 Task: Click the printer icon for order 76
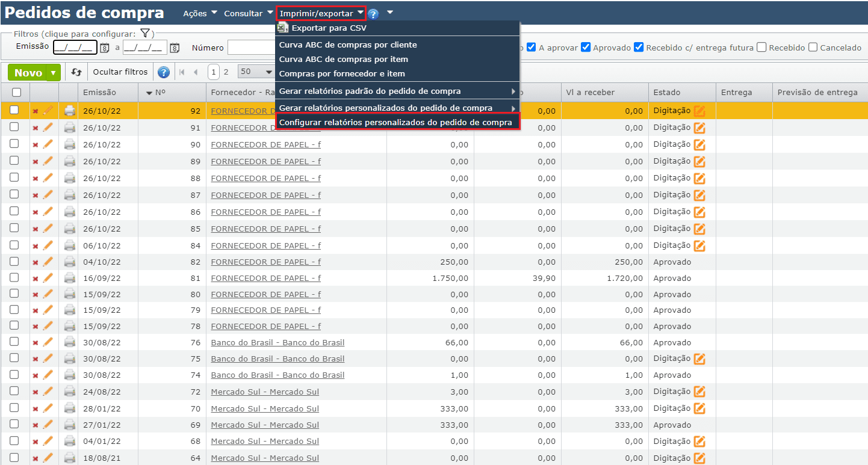tap(70, 342)
